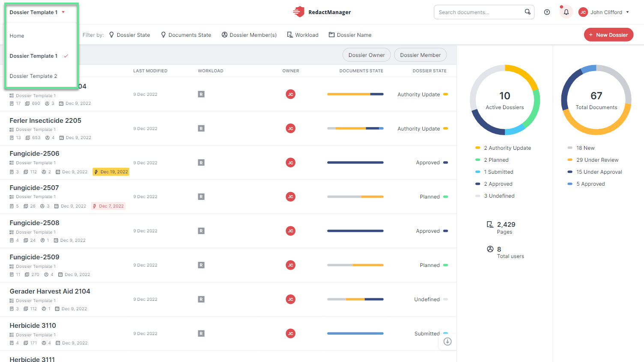This screenshot has width=644, height=362.
Task: Click the workload R icon for Ferler Insecticide 2205
Action: (x=201, y=128)
